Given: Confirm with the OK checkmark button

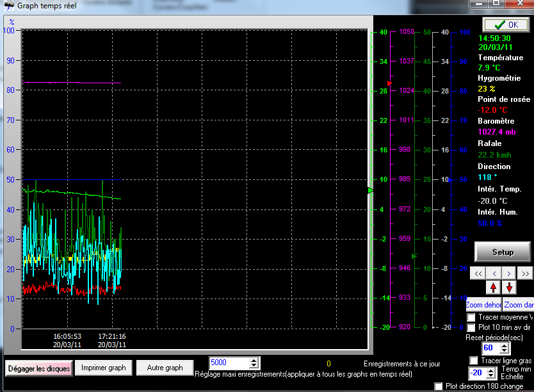Looking at the screenshot, I should click(x=506, y=25).
